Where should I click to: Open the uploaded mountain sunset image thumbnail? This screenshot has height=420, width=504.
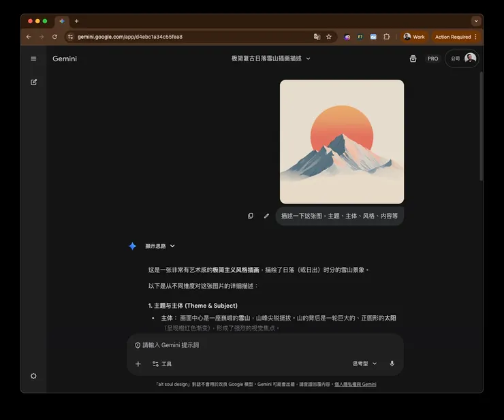[341, 142]
